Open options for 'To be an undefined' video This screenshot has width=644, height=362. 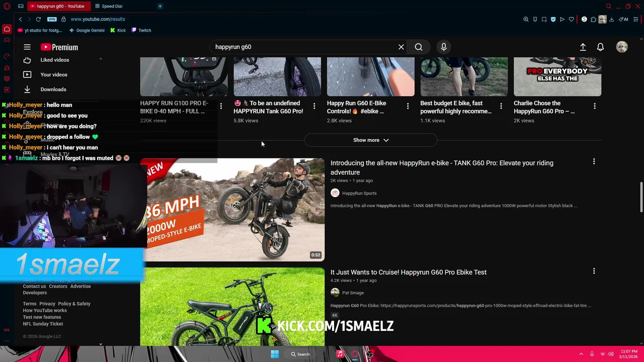tap(314, 106)
